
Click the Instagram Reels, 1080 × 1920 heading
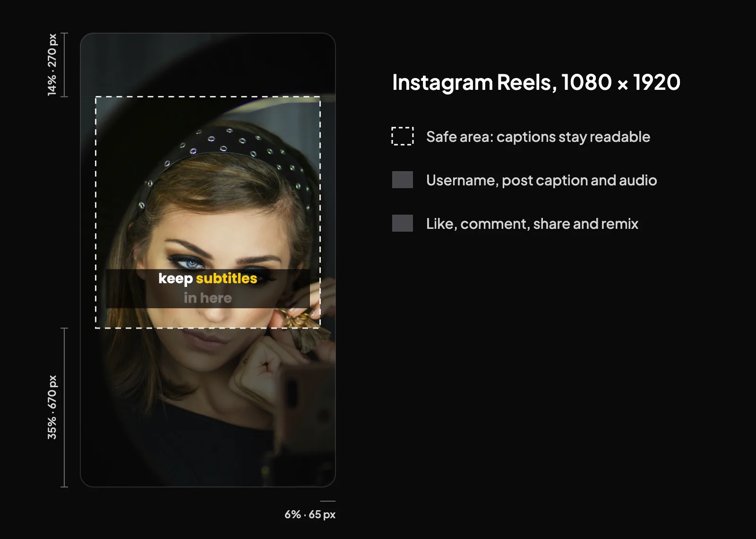pyautogui.click(x=536, y=83)
